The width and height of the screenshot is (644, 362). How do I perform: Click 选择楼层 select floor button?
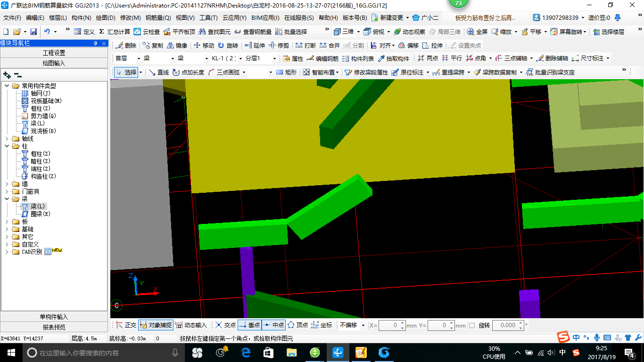pyautogui.click(x=609, y=32)
